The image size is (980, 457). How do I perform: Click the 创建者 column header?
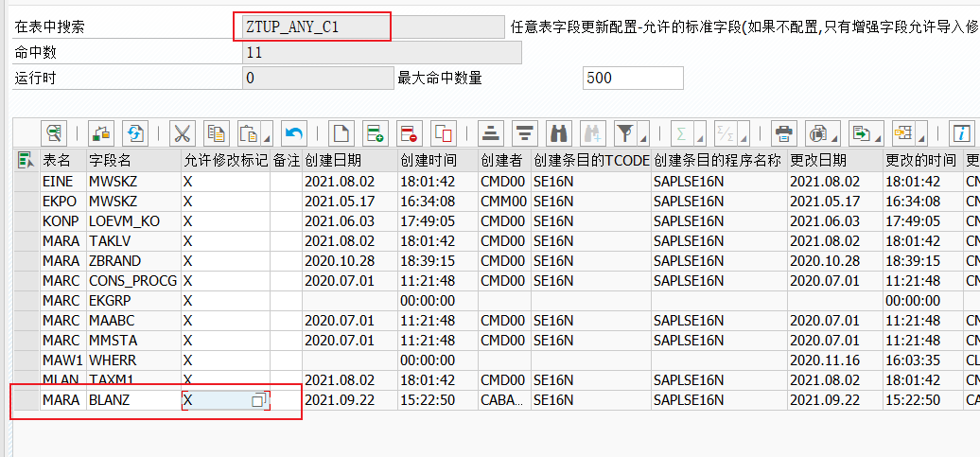pyautogui.click(x=505, y=160)
